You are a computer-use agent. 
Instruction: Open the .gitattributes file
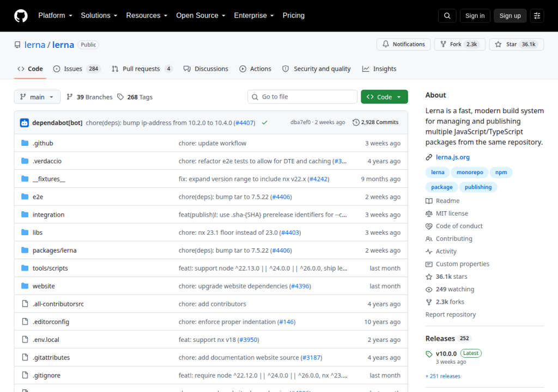[x=51, y=358]
